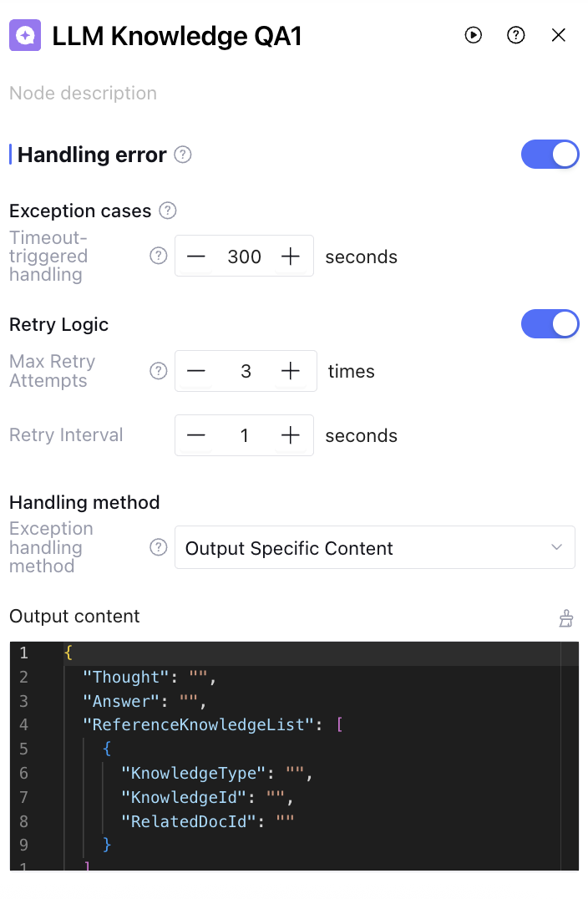Open the Exception handling method dropdown
Viewport: 588px width, 899px height.
374,548
